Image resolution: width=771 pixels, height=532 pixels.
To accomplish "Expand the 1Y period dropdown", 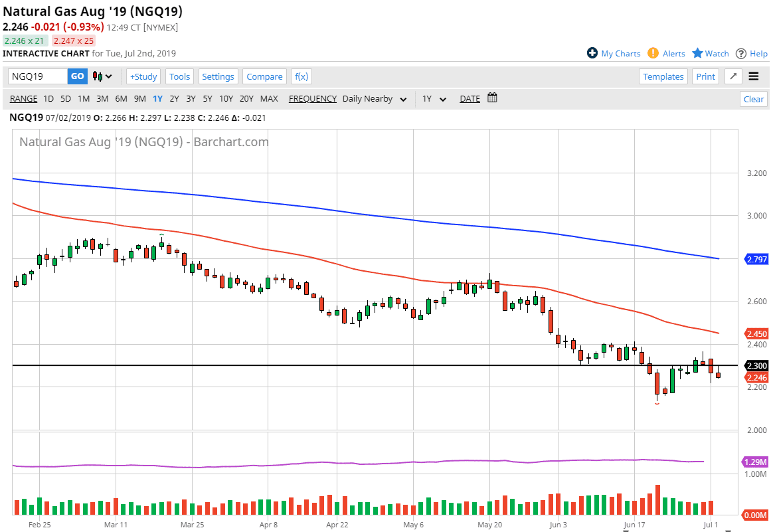I will pos(432,99).
